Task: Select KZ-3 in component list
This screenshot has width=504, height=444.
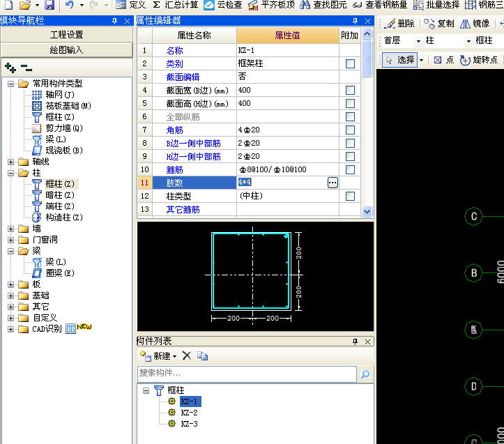Action: [189, 424]
